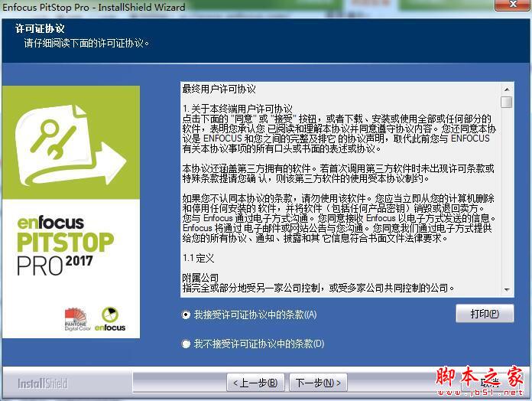This screenshot has width=532, height=401.
Task: Proceed with 下一步(N) button
Action: click(x=318, y=383)
